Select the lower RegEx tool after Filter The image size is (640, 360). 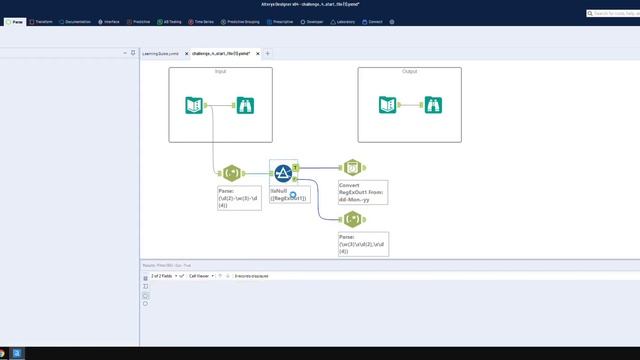coord(352,219)
